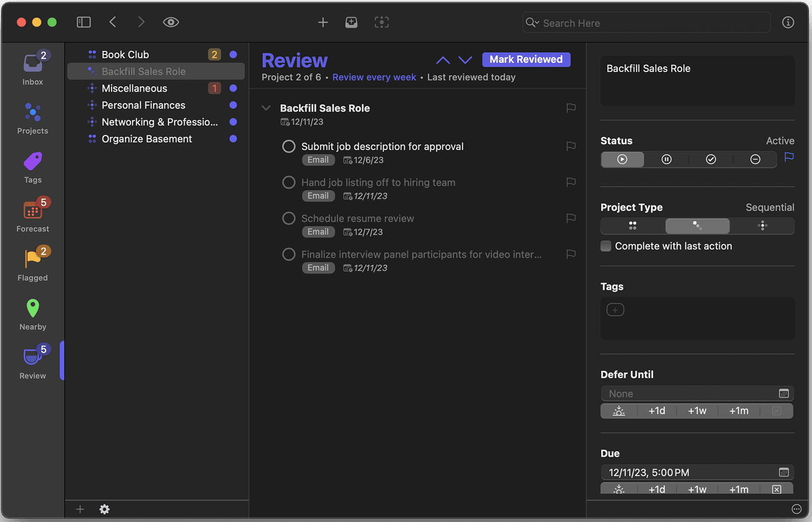Click the Quick Entry toolbar icon
The image size is (812, 522).
click(351, 22)
